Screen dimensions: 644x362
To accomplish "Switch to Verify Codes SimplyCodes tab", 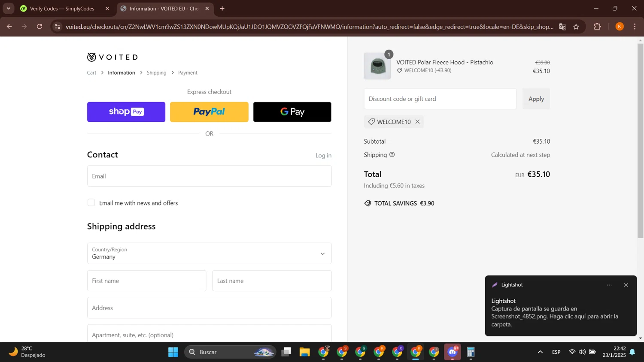I will pyautogui.click(x=62, y=9).
